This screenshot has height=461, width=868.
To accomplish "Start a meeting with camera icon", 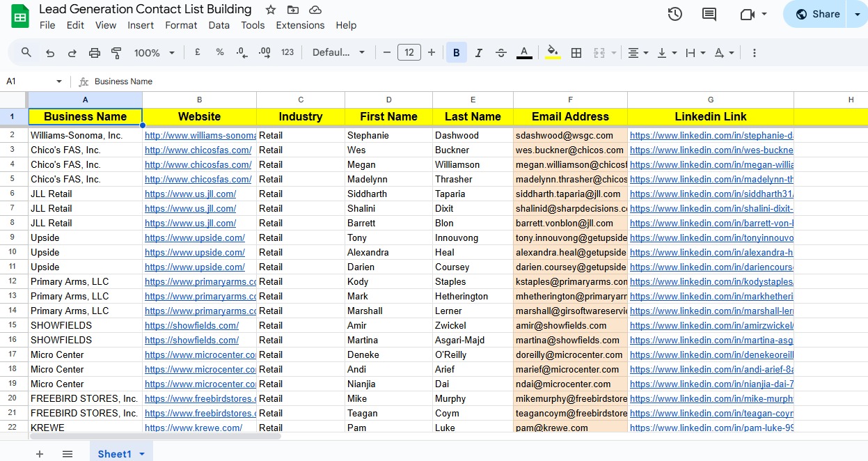I will (x=748, y=14).
